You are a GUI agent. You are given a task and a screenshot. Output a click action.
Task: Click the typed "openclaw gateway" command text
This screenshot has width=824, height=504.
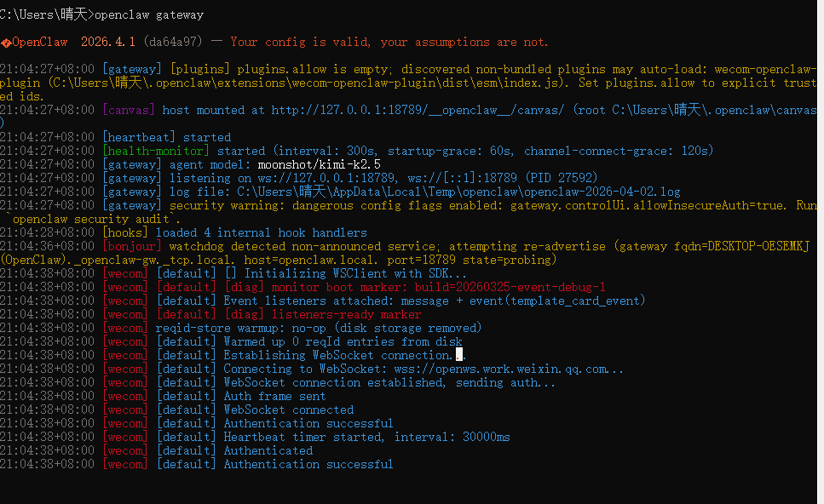point(149,14)
